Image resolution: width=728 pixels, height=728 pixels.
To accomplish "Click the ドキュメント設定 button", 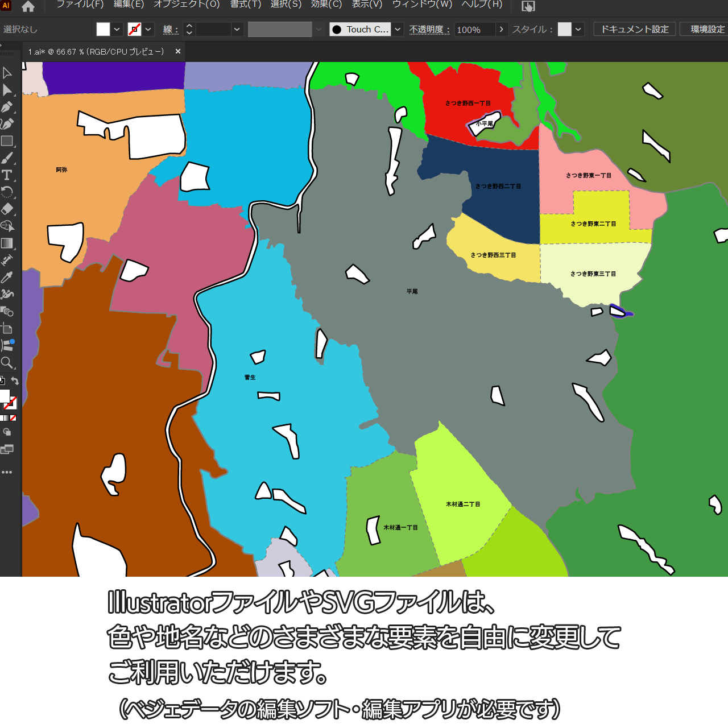I will click(x=634, y=30).
